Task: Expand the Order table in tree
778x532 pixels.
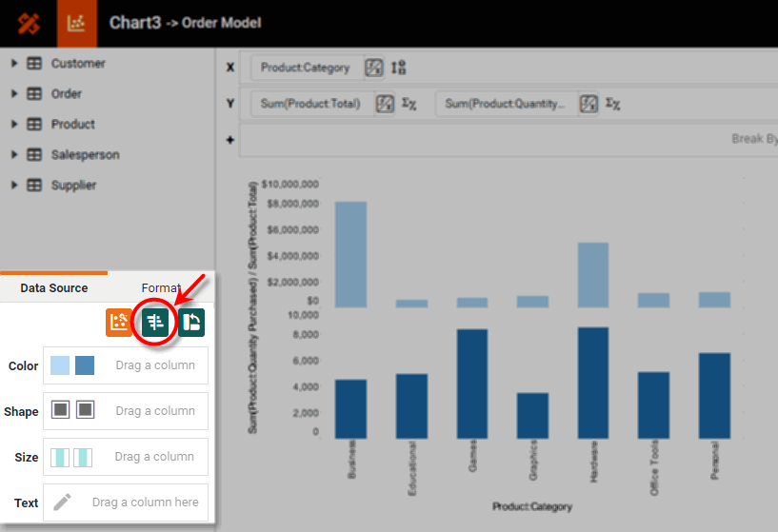Action: pos(14,94)
